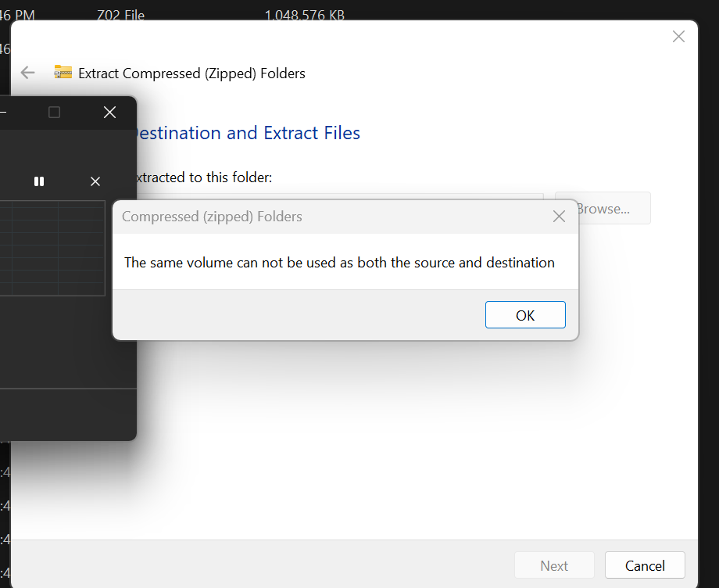Click the "Extract Compressed (Zipped) Folders" title text
This screenshot has width=719, height=588.
(x=191, y=73)
